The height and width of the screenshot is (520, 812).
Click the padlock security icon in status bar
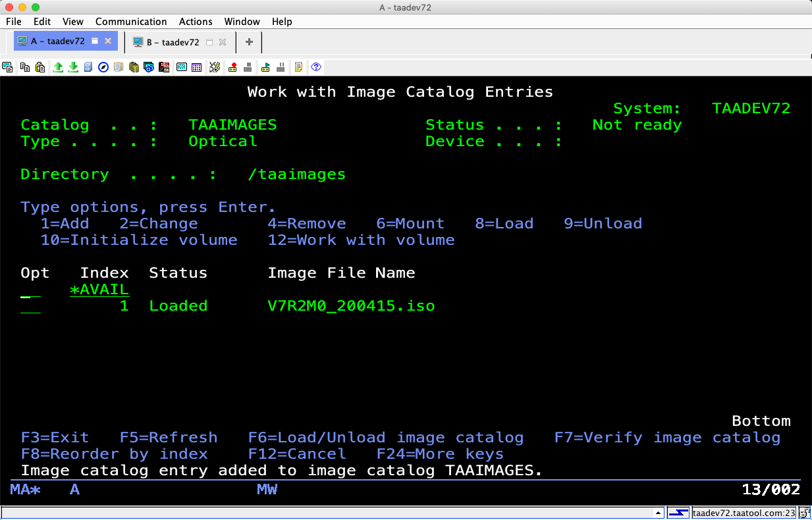coord(804,513)
